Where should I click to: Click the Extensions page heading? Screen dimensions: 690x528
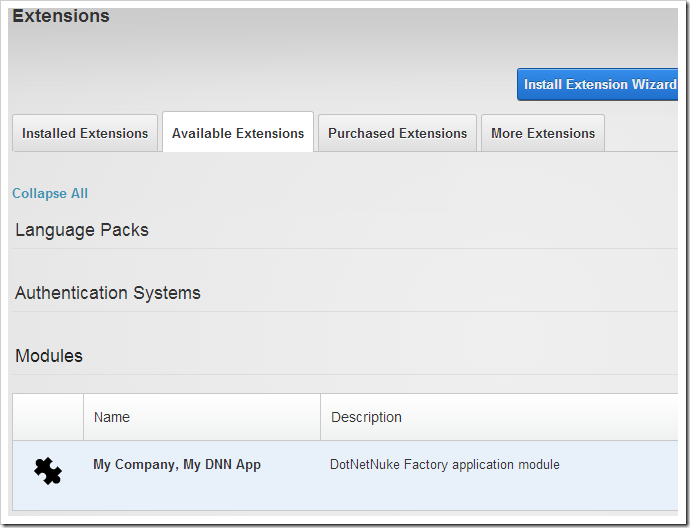click(61, 16)
